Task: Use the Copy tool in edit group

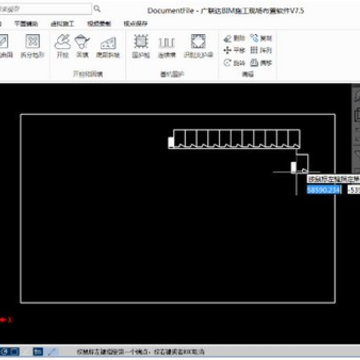Action: [x=261, y=38]
